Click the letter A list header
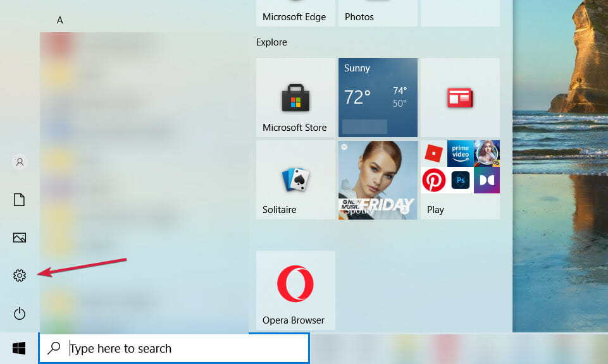 (59, 20)
